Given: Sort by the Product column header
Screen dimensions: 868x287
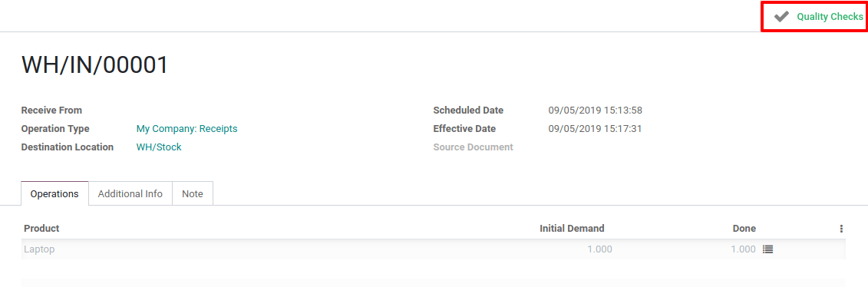Looking at the screenshot, I should click(41, 229).
